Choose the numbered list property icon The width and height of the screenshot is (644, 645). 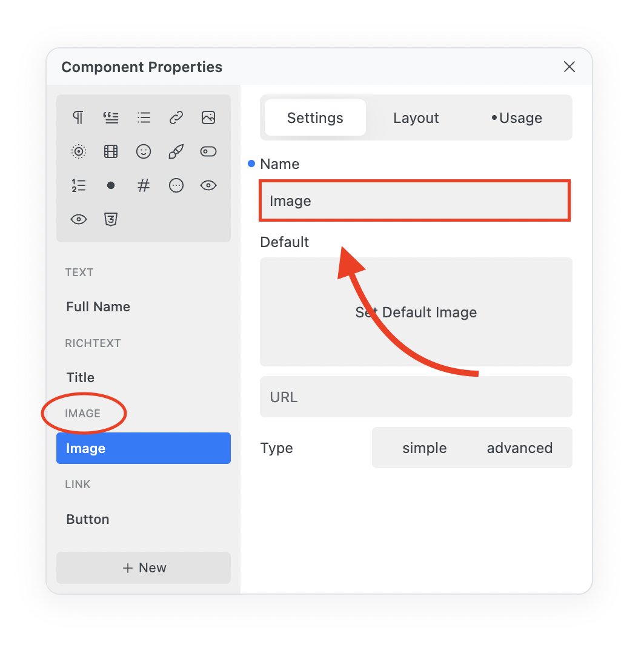[x=78, y=185]
